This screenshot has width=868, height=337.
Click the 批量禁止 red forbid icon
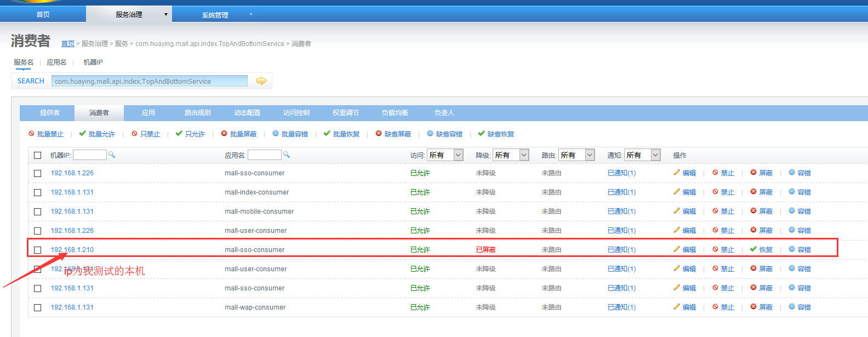31,134
